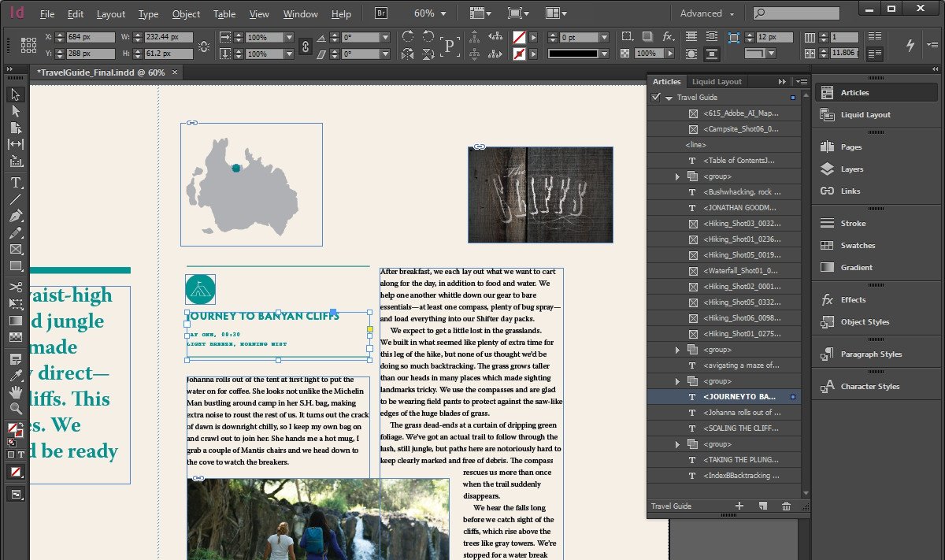Select the Type tool in the toolbox
The width and height of the screenshot is (945, 560).
[x=16, y=183]
